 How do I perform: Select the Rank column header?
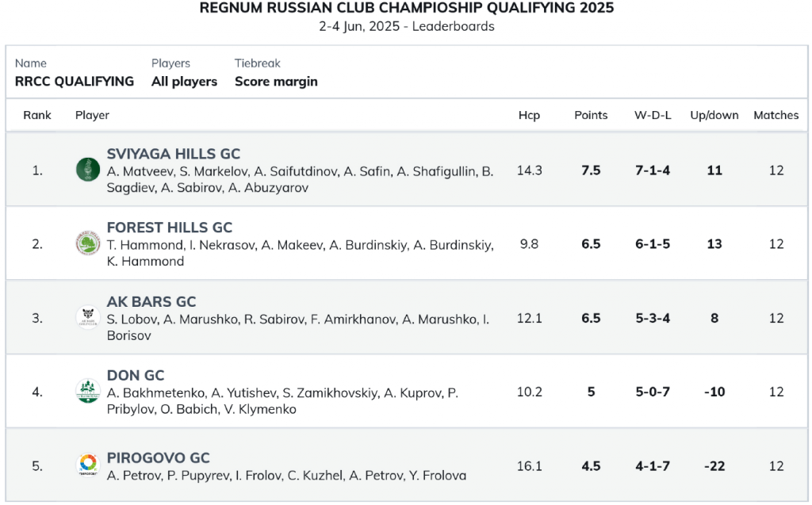pyautogui.click(x=36, y=115)
